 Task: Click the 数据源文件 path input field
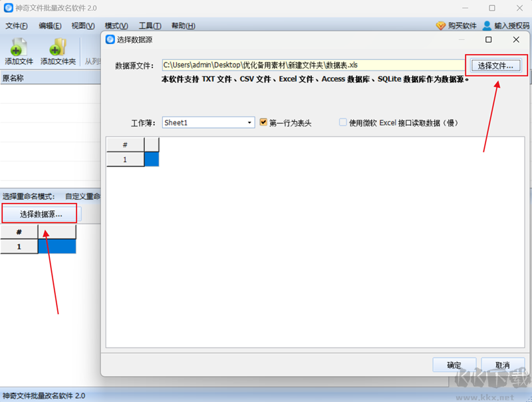point(314,65)
